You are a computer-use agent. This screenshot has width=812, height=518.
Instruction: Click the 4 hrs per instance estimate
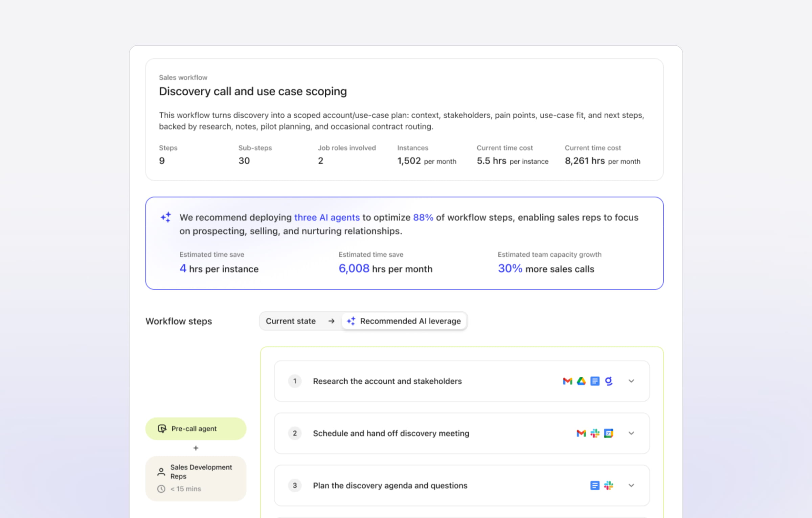tap(219, 268)
